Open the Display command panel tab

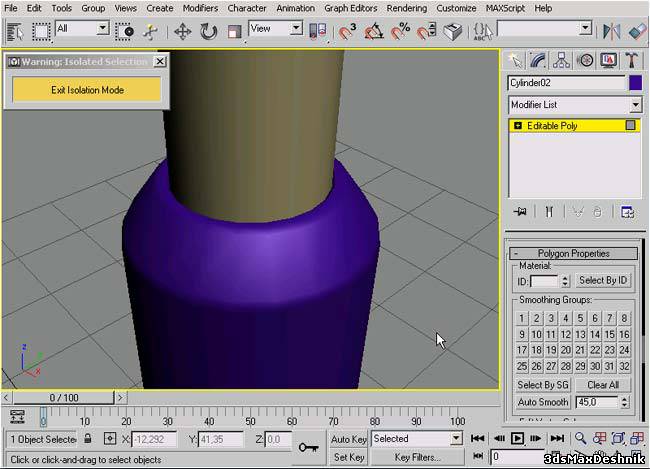click(608, 61)
